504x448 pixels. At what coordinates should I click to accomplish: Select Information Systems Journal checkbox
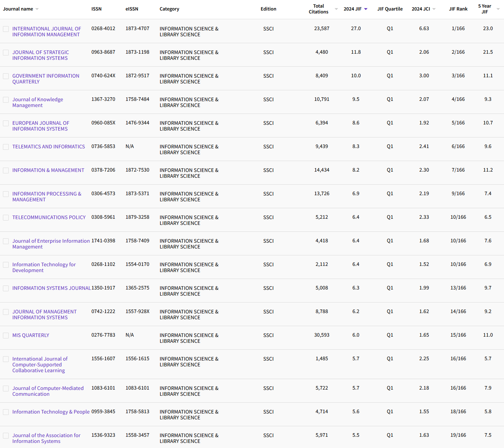tap(6, 288)
